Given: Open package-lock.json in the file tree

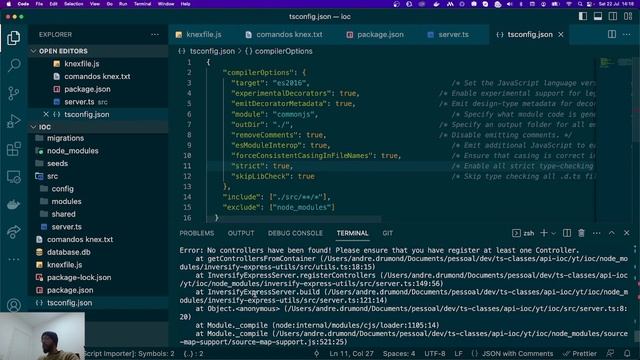Looking at the screenshot, I should [x=79, y=278].
